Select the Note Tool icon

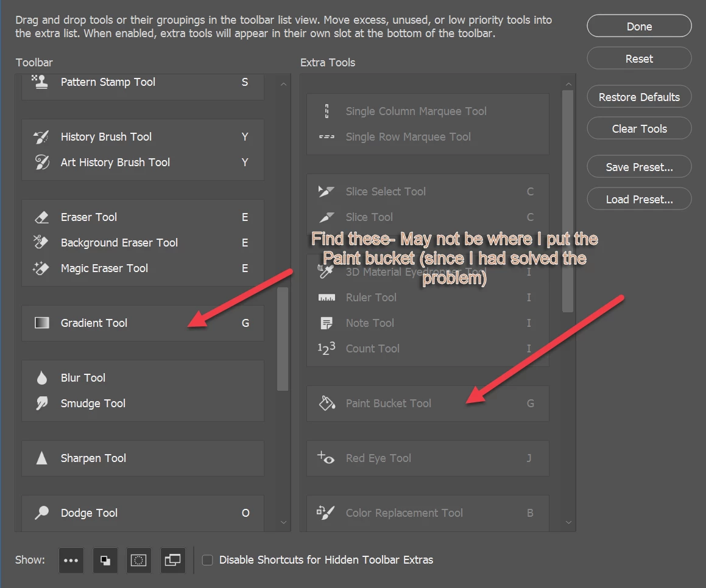(x=327, y=323)
